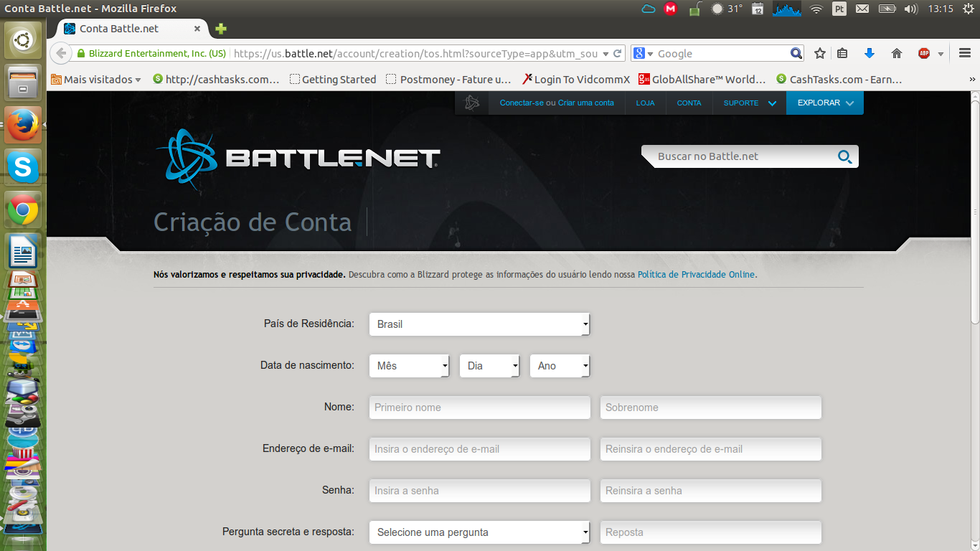Click the battery status indicator
Screen dimensions: 980x551
point(887,9)
